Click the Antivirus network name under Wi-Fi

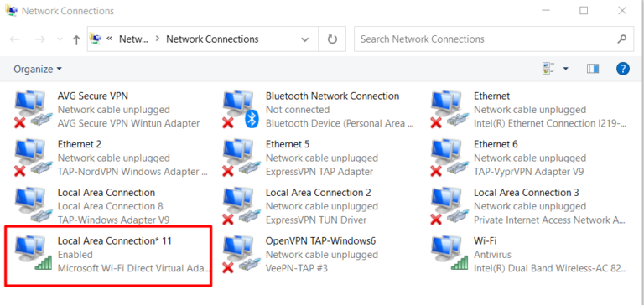(492, 255)
